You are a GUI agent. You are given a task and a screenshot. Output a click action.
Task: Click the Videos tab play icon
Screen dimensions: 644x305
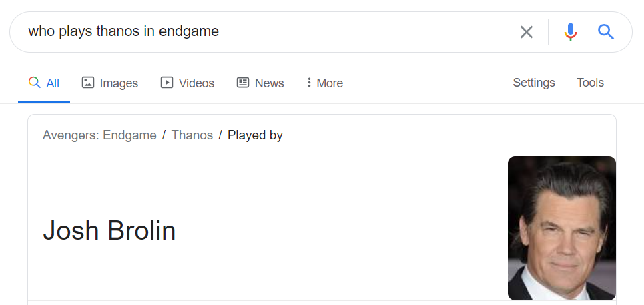point(166,83)
